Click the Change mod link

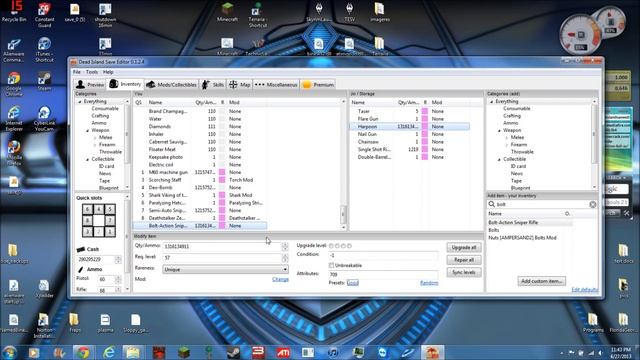[x=280, y=279]
